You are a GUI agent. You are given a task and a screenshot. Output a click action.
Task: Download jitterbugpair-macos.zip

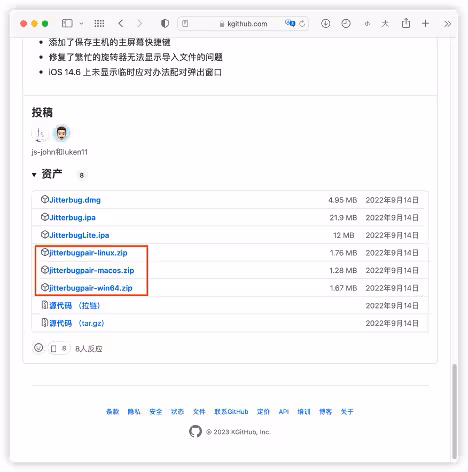91,270
